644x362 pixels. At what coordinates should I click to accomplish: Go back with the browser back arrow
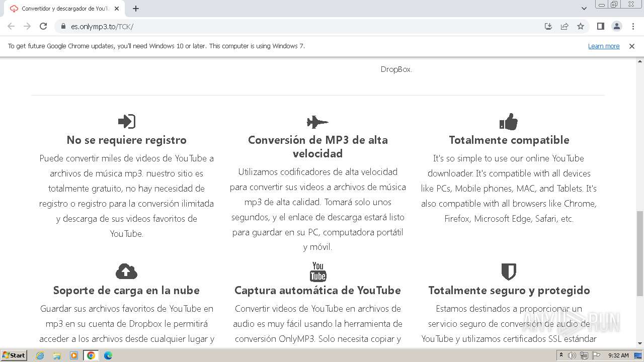click(11, 26)
